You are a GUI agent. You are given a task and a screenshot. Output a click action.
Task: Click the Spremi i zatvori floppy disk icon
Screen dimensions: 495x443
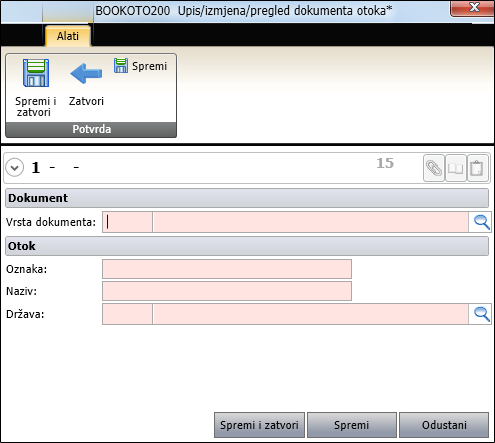click(x=36, y=73)
